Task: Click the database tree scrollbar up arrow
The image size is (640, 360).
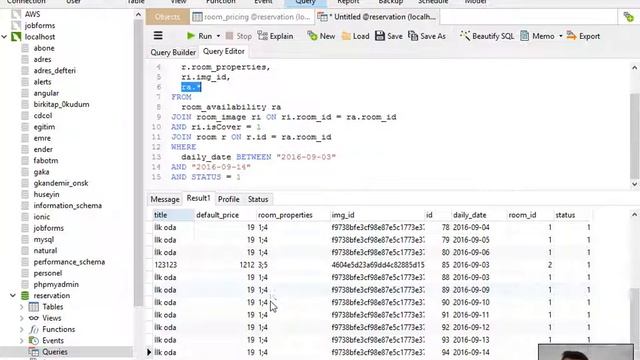Action: click(x=138, y=15)
